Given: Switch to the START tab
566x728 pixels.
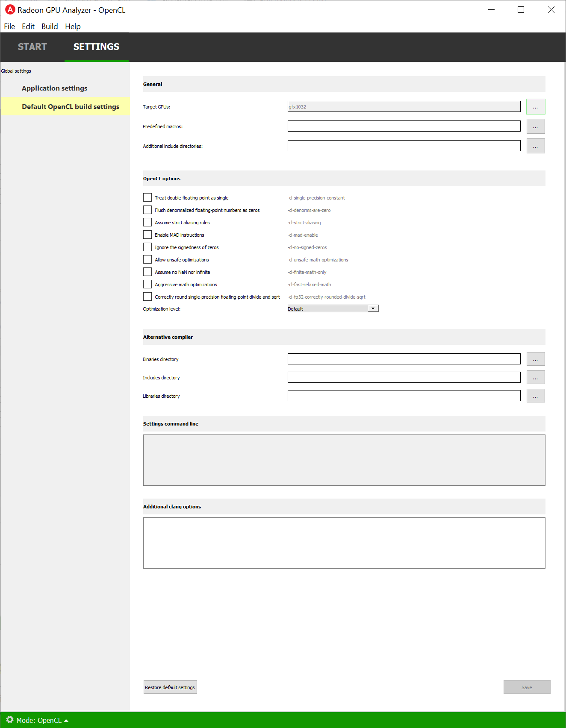Looking at the screenshot, I should click(x=32, y=47).
